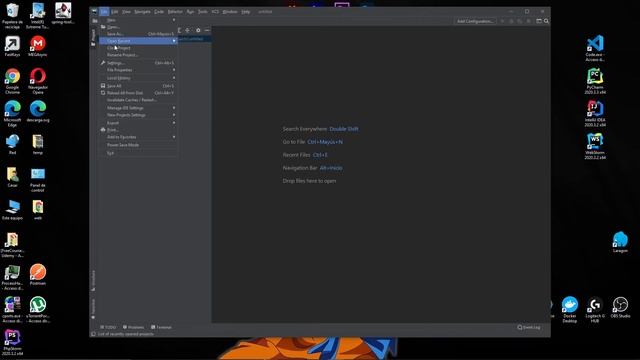Screen dimensions: 640x360
Task: Open MEGAsync desktop icon
Action: 38,46
